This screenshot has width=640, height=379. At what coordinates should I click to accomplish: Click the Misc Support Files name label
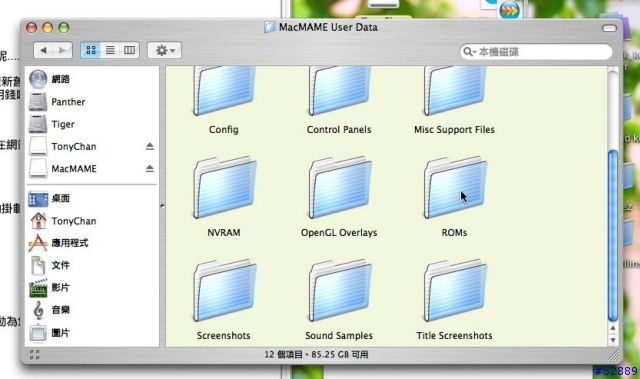454,130
